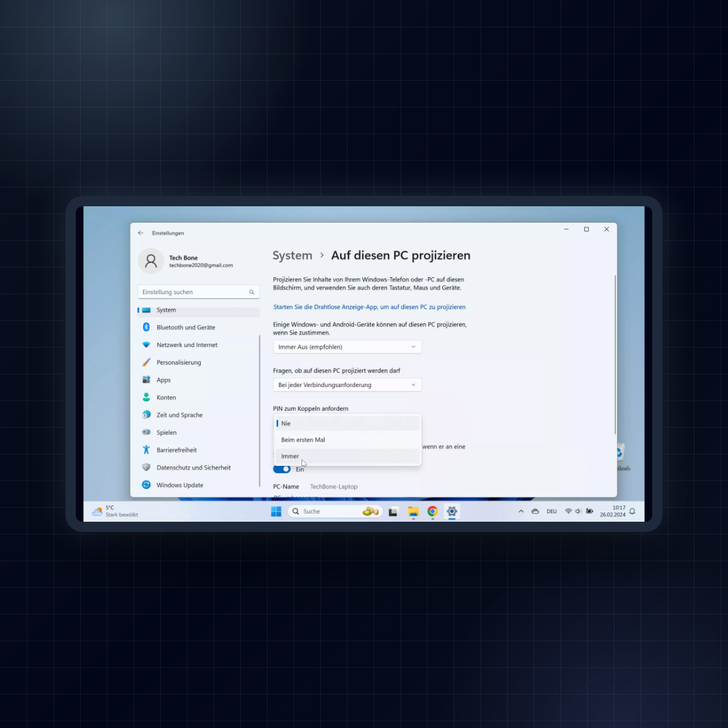Open Task View on the taskbar
The image size is (728, 728).
tap(393, 512)
